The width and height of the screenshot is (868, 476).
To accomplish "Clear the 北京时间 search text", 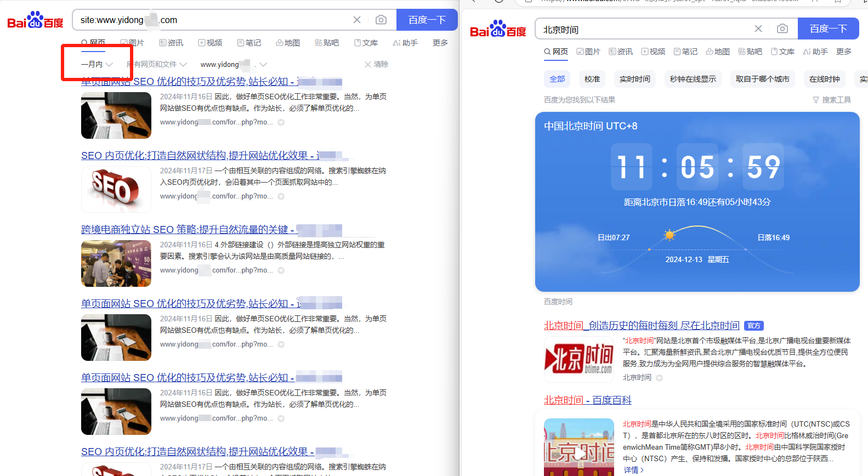I will (758, 29).
